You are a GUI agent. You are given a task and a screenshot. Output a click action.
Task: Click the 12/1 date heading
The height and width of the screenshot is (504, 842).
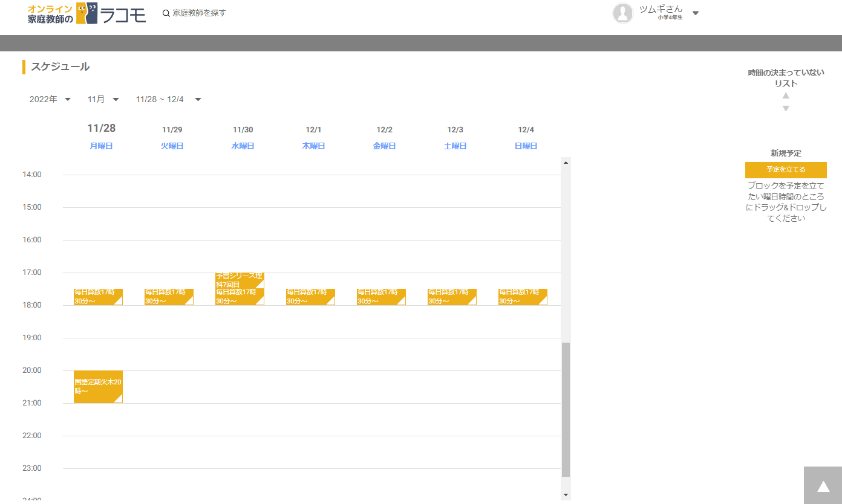313,130
